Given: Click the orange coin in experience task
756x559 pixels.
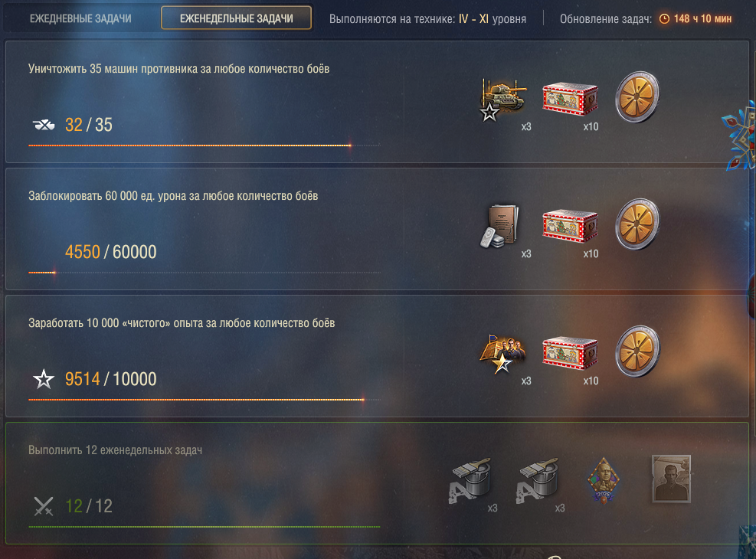Looking at the screenshot, I should (x=637, y=351).
